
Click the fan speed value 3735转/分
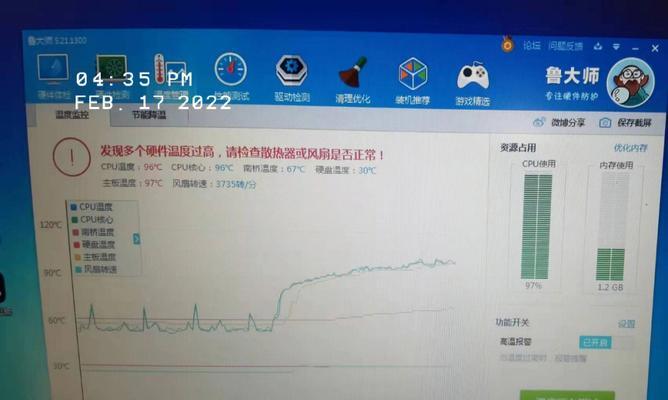(236, 184)
